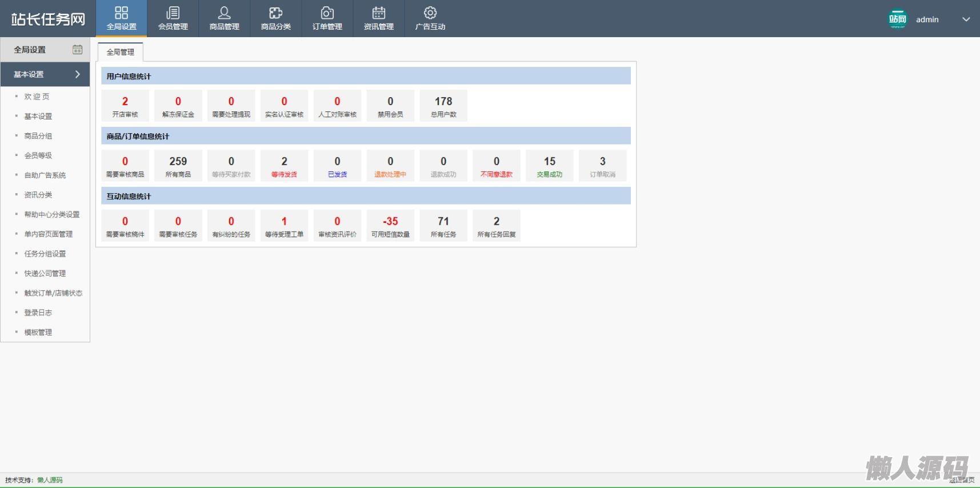Click the 已发货 stat card
Screen dimensions: 980x488
(x=337, y=166)
